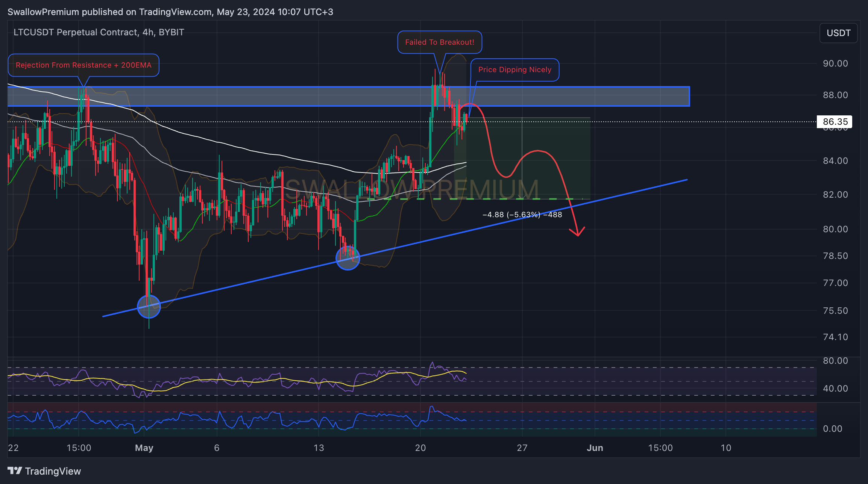868x484 pixels.
Task: Click the current price label 86.35
Action: click(835, 122)
